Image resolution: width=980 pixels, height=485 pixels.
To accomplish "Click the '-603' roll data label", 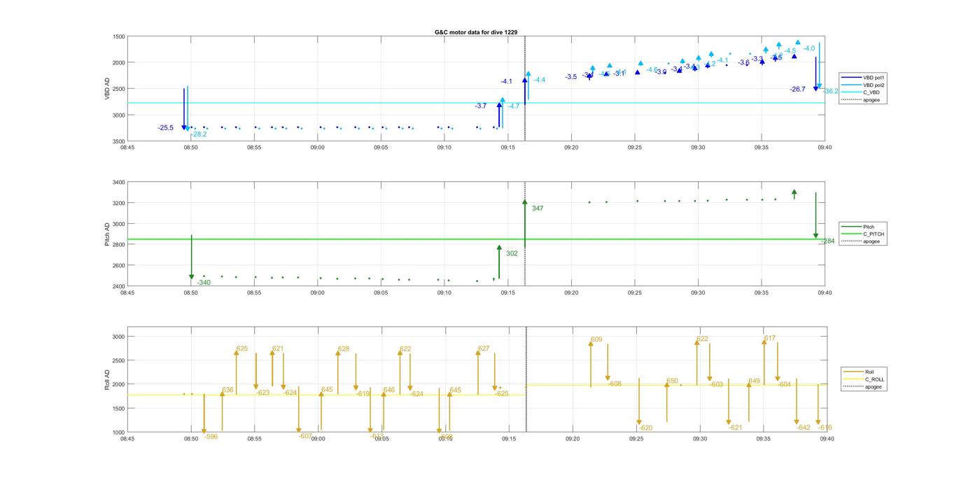I will pyautogui.click(x=716, y=385).
